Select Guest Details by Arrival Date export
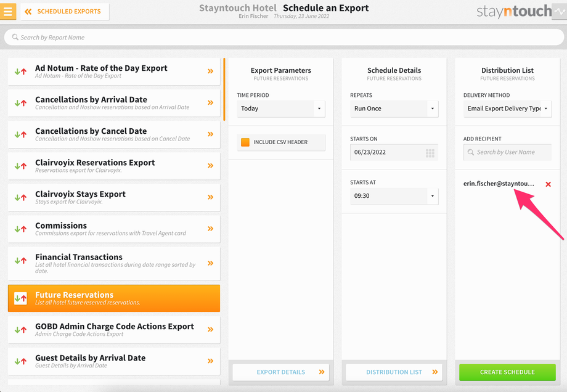567x392 pixels. (x=114, y=361)
